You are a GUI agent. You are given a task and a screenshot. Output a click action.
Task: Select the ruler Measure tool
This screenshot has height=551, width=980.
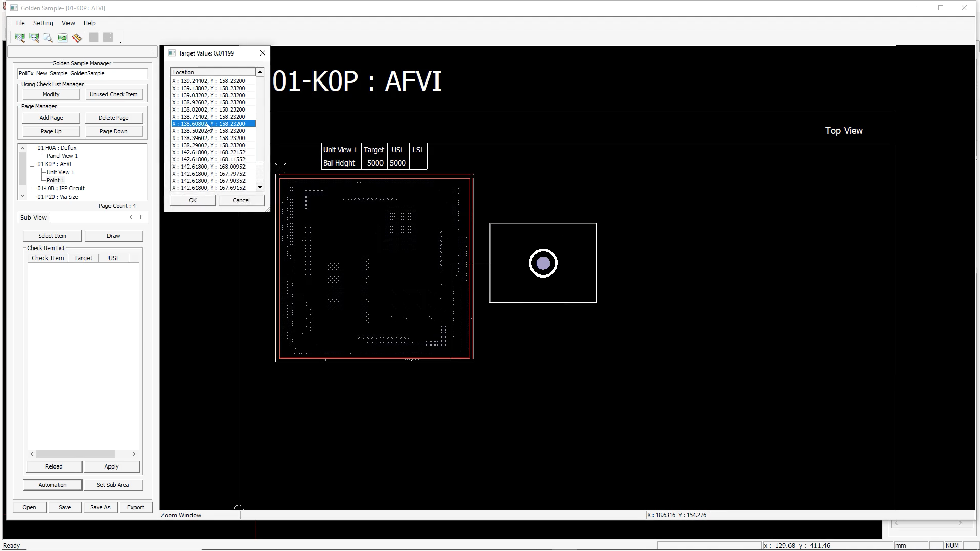77,38
